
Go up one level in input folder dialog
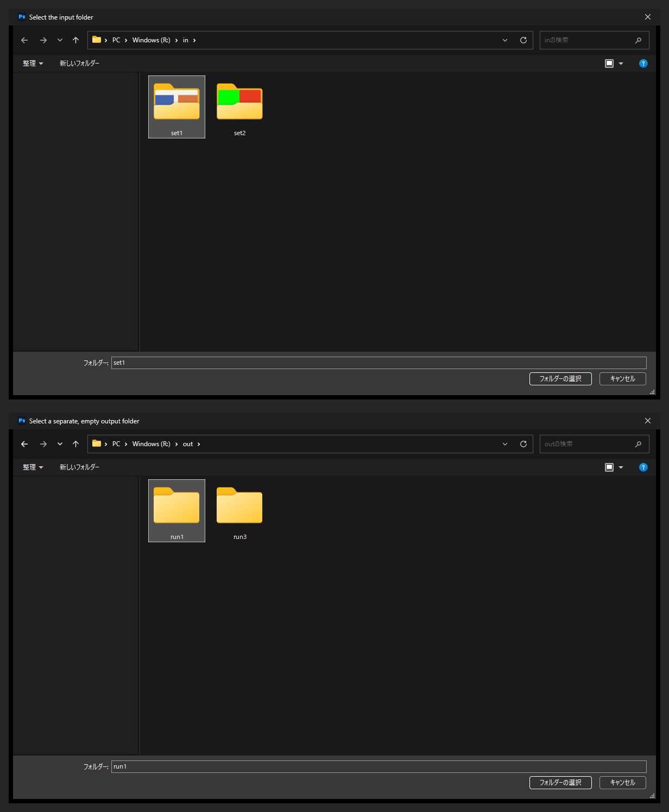point(75,40)
